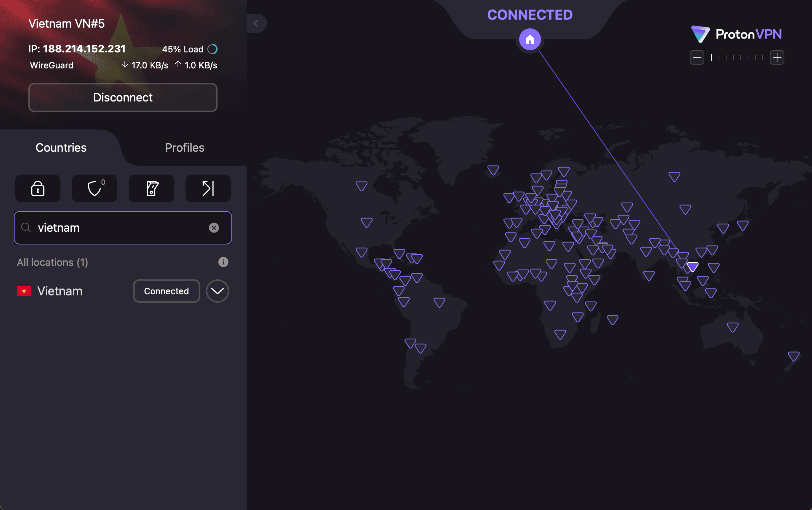Image resolution: width=812 pixels, height=510 pixels.
Task: Click the Connected button for Vietnam
Action: pyautogui.click(x=166, y=291)
